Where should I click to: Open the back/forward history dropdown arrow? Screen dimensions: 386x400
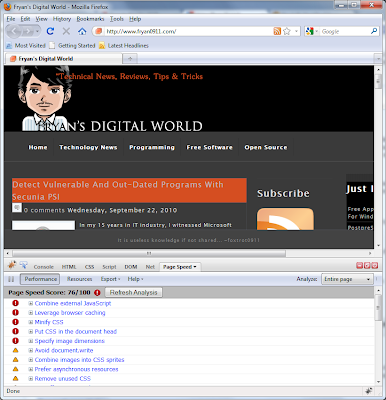[x=37, y=31]
